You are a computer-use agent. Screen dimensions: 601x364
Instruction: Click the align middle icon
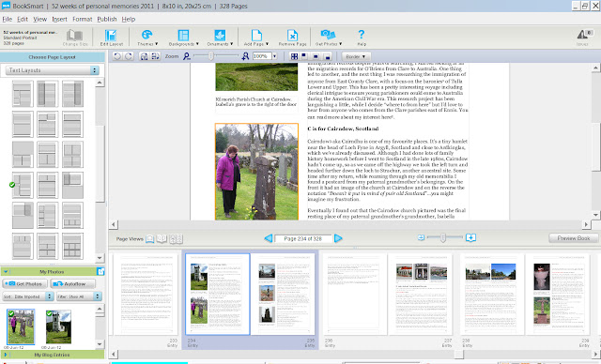point(316,56)
